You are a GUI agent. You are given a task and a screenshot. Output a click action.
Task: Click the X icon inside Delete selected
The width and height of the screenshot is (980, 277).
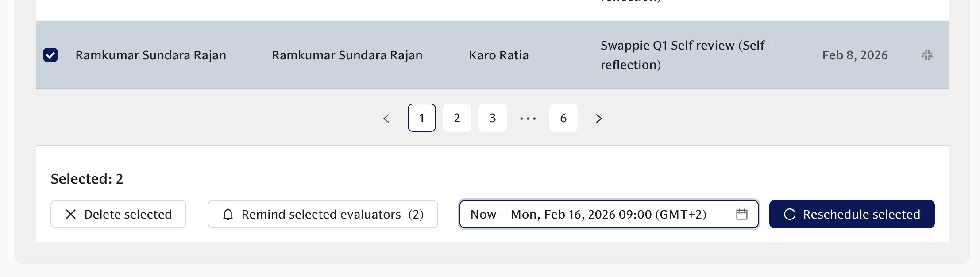[x=70, y=214]
